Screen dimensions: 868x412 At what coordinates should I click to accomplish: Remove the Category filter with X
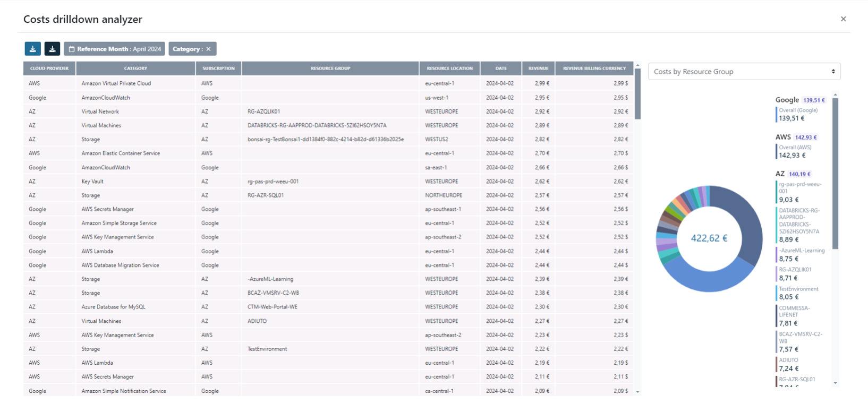208,49
